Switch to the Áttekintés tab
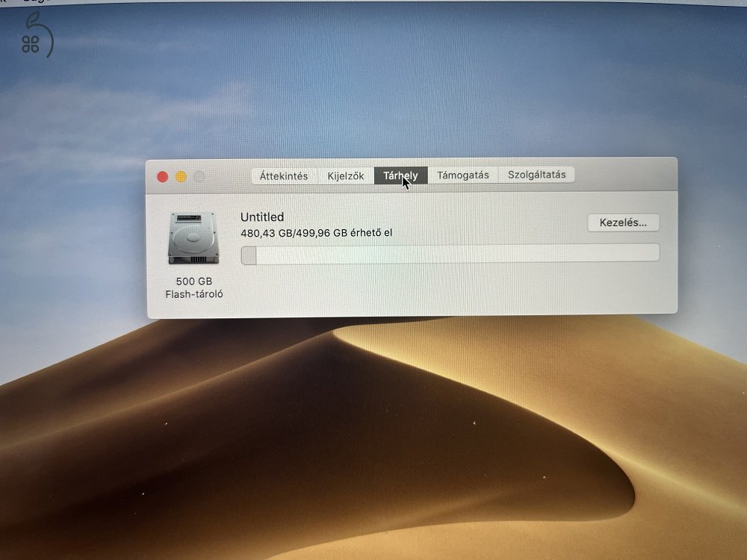This screenshot has width=747, height=560. pos(283,175)
